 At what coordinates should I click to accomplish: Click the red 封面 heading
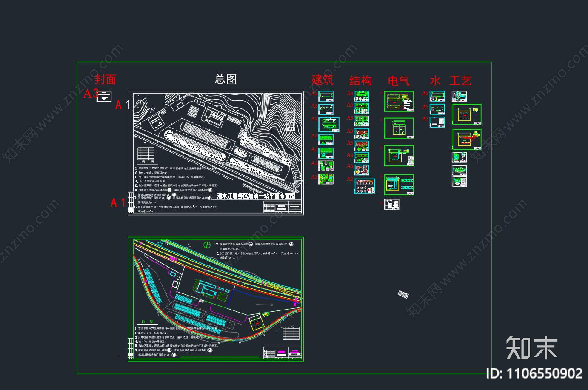pyautogui.click(x=105, y=79)
